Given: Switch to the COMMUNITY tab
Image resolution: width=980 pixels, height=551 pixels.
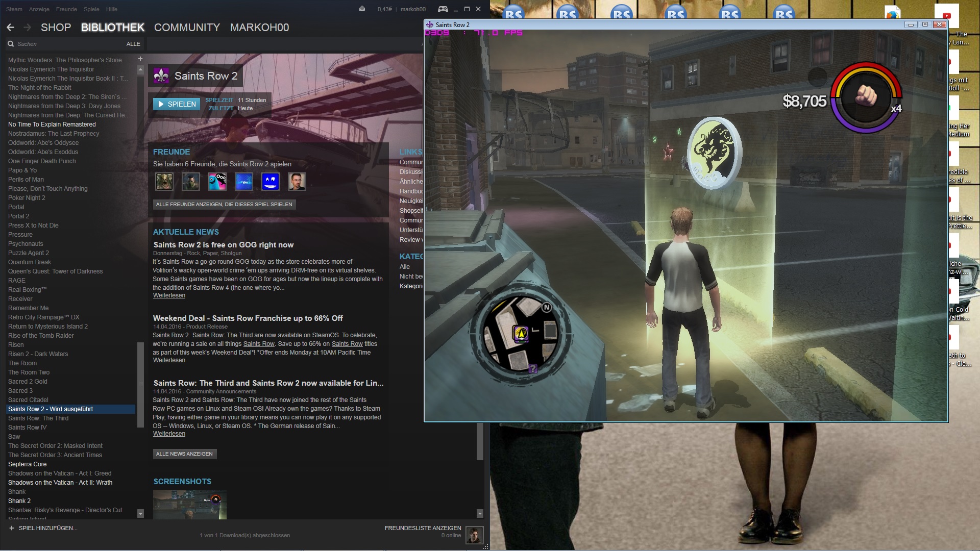Looking at the screenshot, I should (x=187, y=28).
